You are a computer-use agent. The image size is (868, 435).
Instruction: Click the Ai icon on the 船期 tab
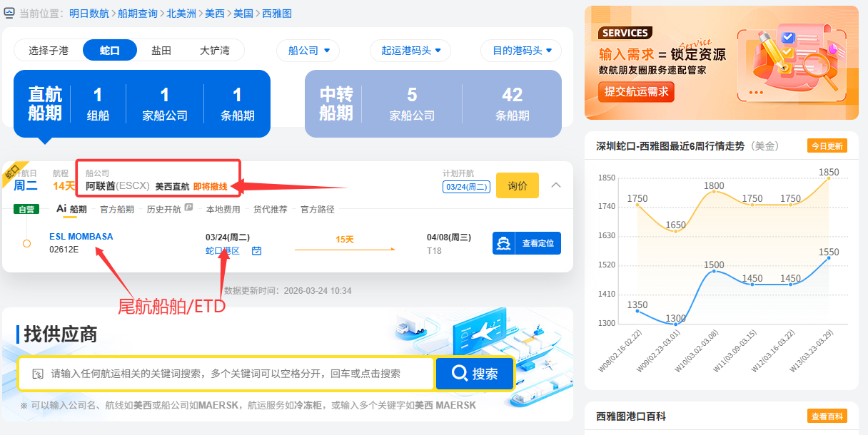(x=61, y=209)
